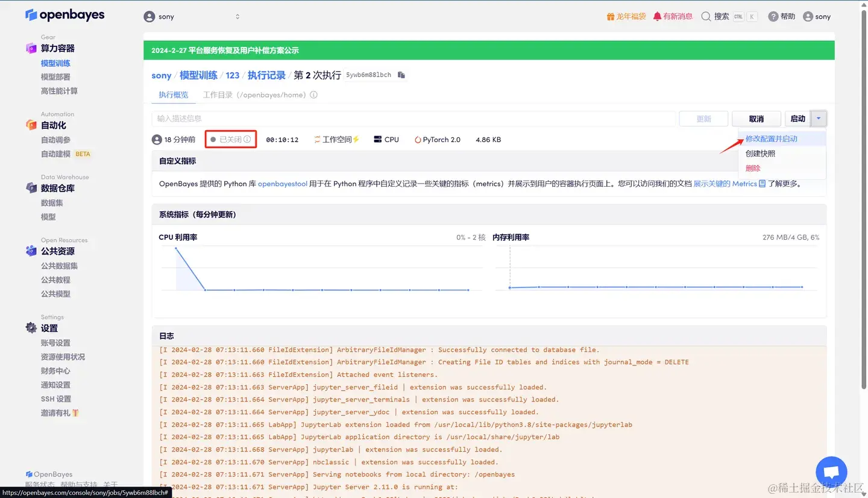Open 通知设置 in sidebar
This screenshot has width=868, height=498.
click(55, 385)
